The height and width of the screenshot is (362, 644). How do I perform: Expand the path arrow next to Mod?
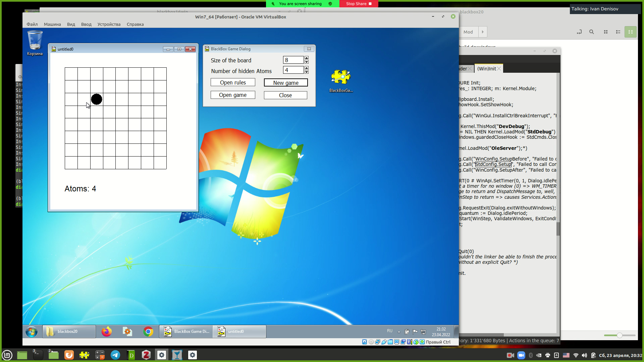483,32
